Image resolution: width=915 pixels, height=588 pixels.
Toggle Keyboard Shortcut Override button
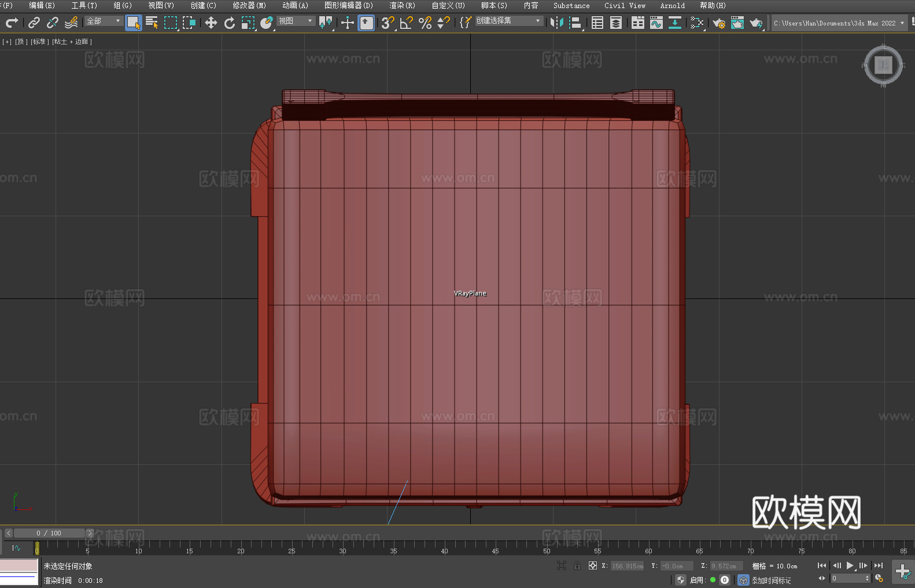pyautogui.click(x=366, y=23)
